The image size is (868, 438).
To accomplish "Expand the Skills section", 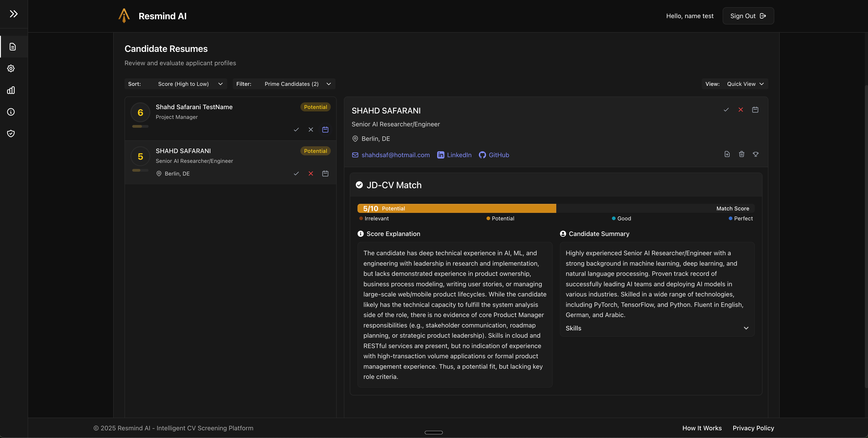I will (x=657, y=328).
